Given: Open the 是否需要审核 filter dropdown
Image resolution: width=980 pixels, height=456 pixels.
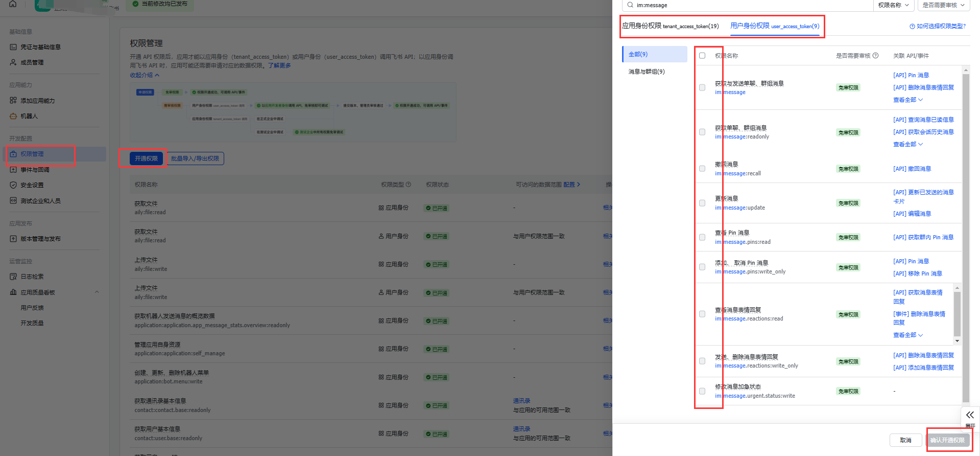Looking at the screenshot, I should [943, 5].
